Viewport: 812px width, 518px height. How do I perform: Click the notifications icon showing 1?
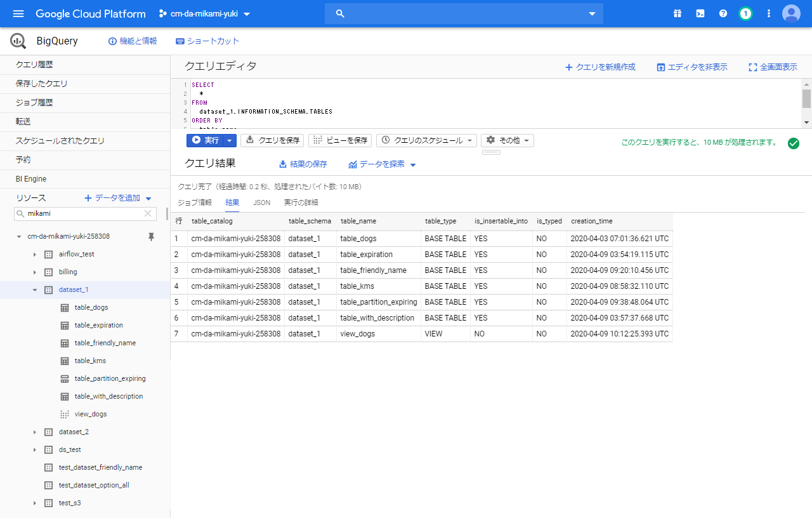click(x=745, y=13)
